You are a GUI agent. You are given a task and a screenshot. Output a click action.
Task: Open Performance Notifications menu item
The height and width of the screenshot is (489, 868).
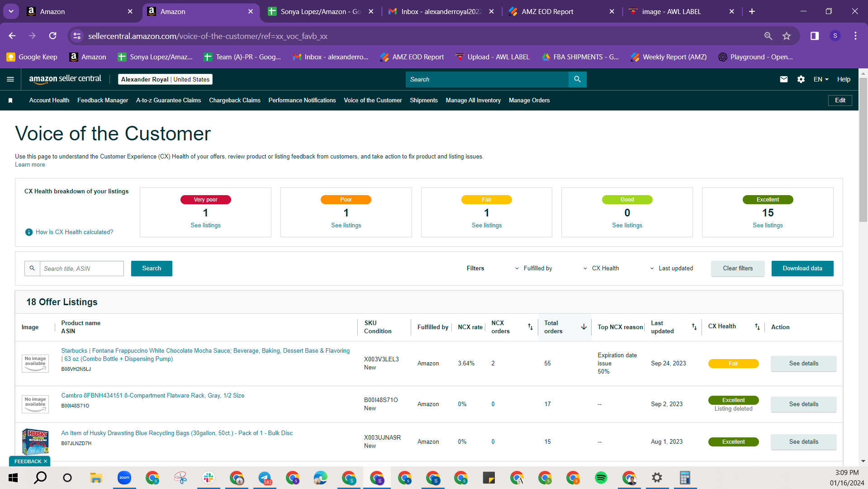pos(302,101)
